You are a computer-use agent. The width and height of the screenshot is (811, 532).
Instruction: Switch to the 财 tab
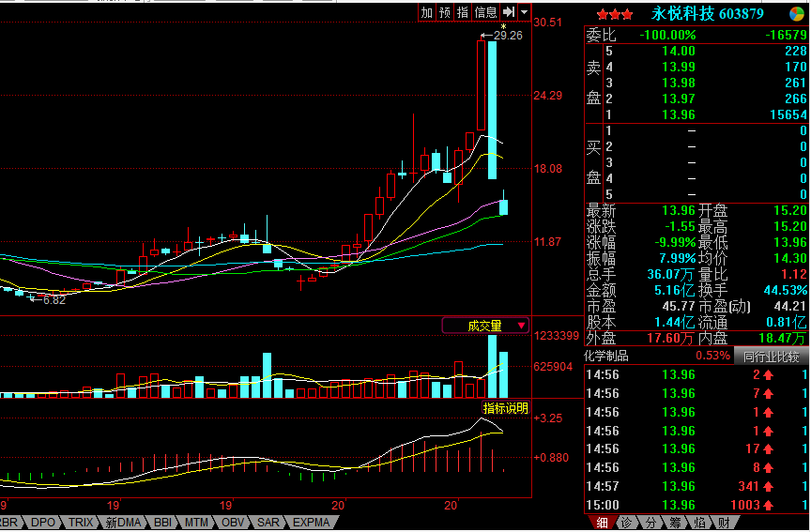[724, 523]
